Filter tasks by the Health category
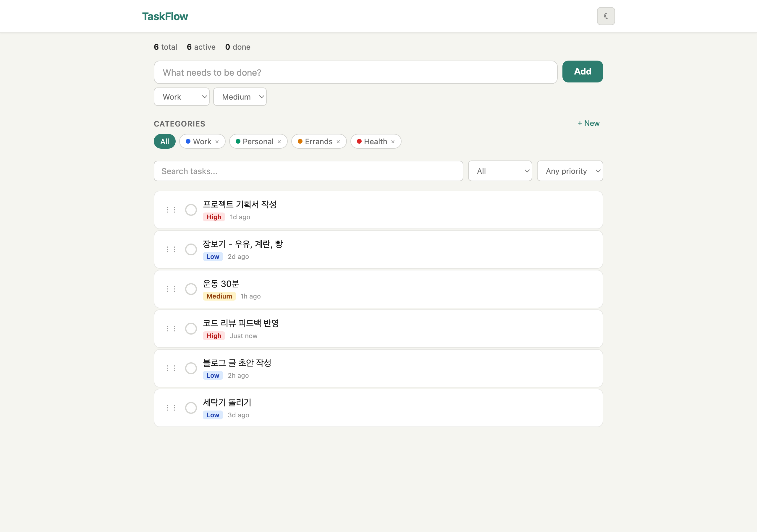Viewport: 757px width, 532px height. (373, 141)
